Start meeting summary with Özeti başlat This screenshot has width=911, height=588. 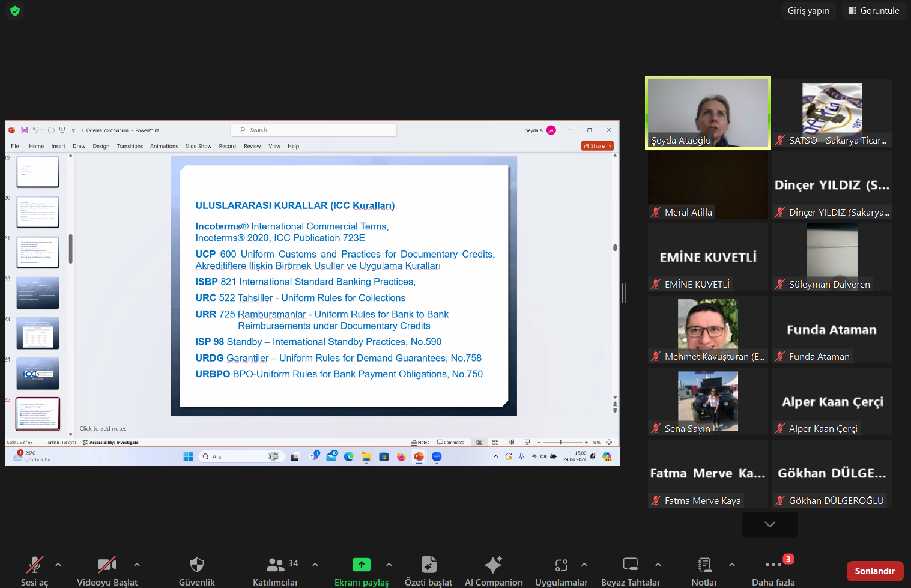point(429,565)
